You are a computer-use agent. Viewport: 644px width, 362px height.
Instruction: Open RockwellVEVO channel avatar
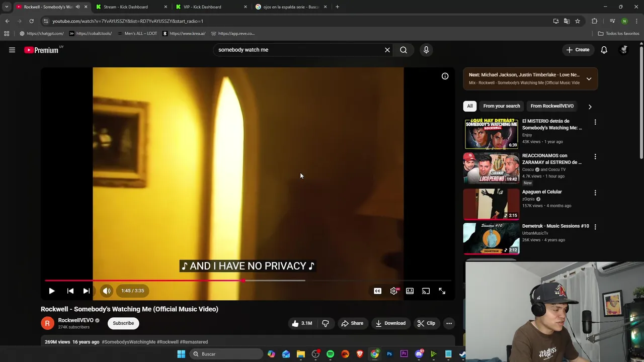tap(47, 323)
